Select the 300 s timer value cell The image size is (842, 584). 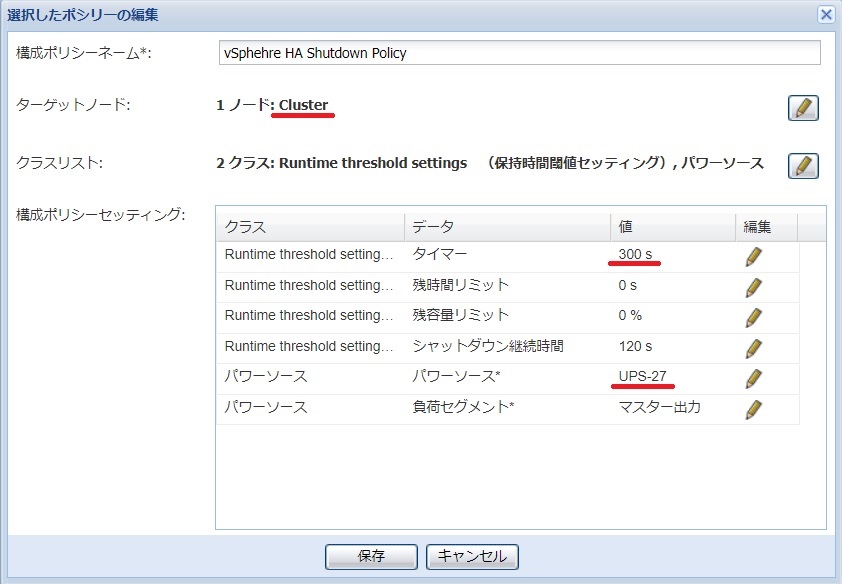(x=635, y=255)
